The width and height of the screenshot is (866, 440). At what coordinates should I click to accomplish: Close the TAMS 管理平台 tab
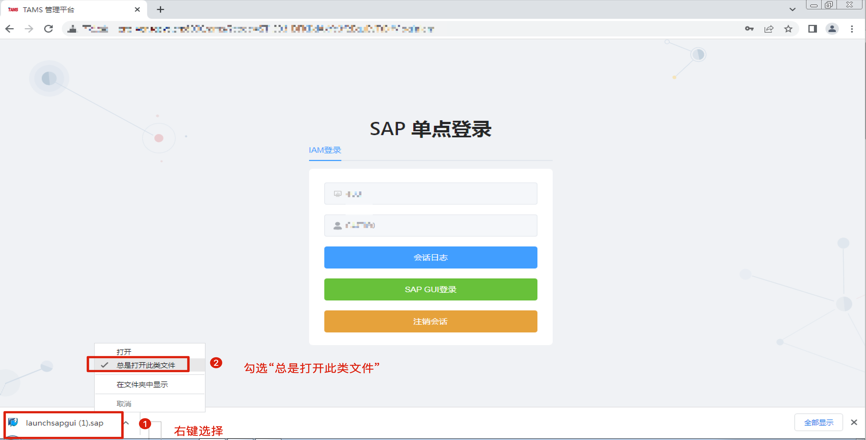pos(138,9)
